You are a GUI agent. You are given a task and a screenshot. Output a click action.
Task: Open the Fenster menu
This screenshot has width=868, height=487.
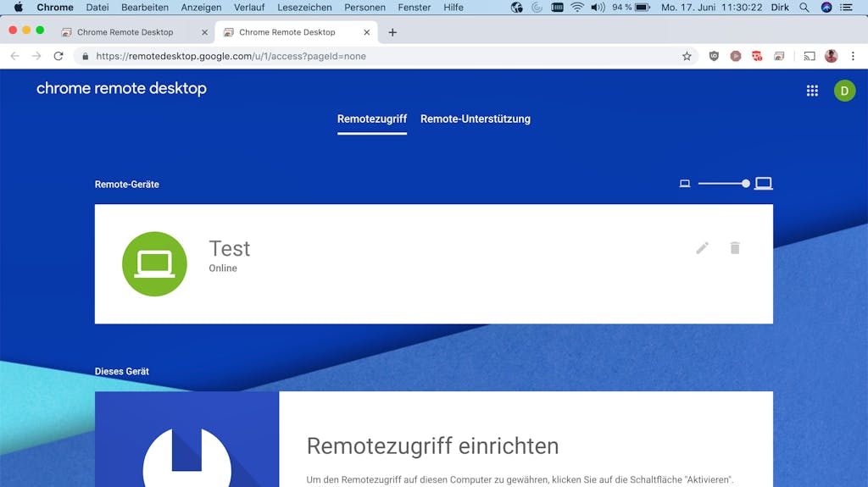click(414, 7)
